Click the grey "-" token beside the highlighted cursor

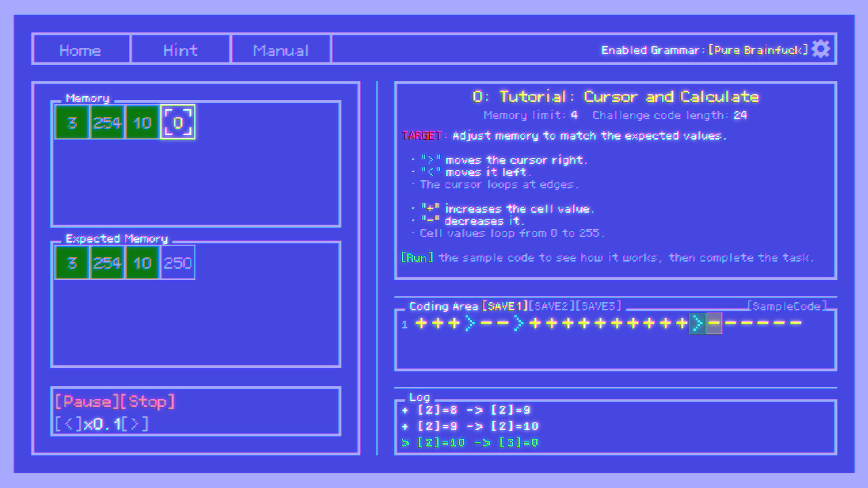pos(713,323)
